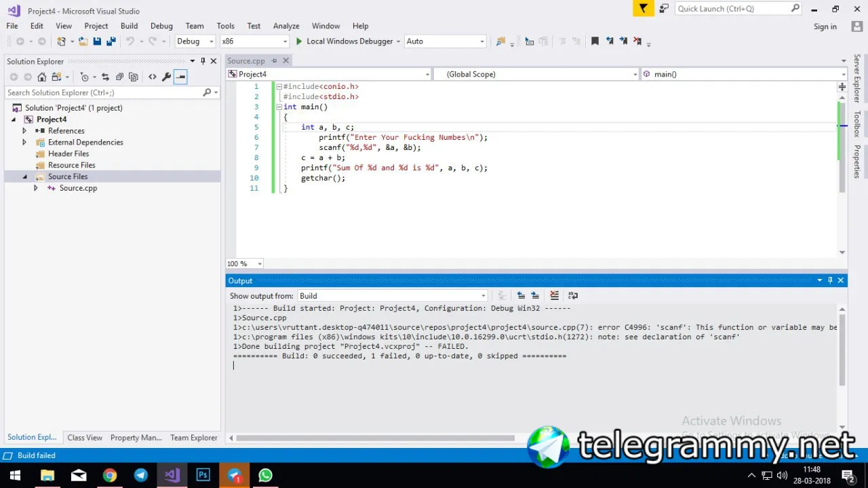
Task: Click the Sign in link
Action: (825, 26)
